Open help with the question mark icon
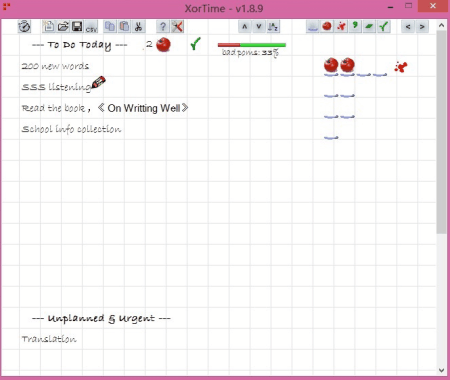The width and height of the screenshot is (450, 380). (x=162, y=26)
